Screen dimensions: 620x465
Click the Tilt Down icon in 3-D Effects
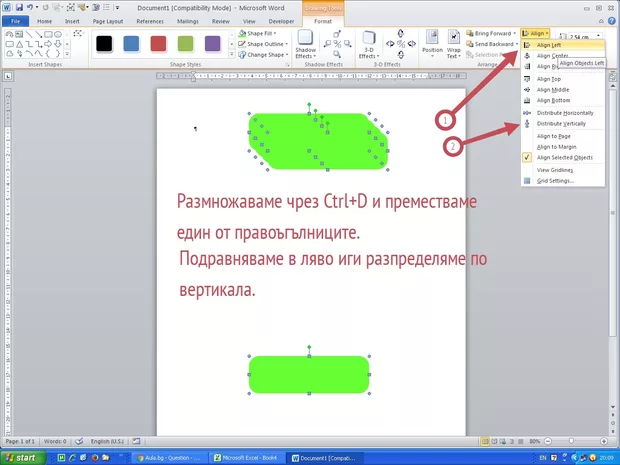(401, 55)
